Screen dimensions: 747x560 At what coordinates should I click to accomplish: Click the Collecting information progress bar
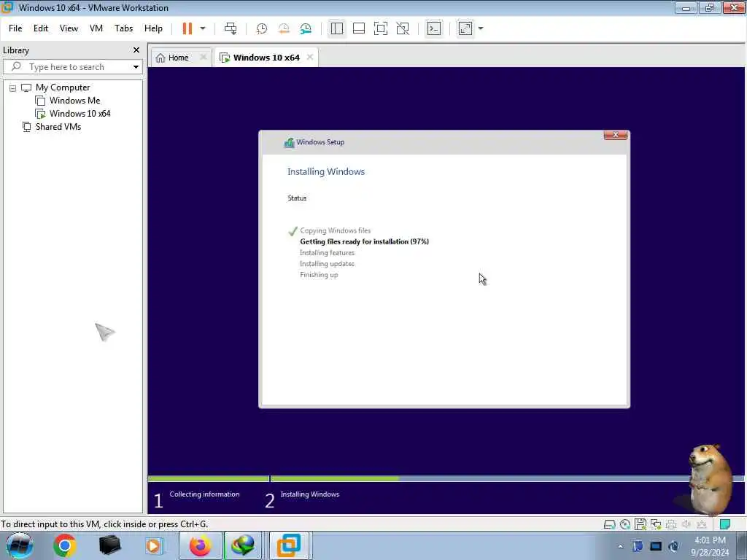209,478
